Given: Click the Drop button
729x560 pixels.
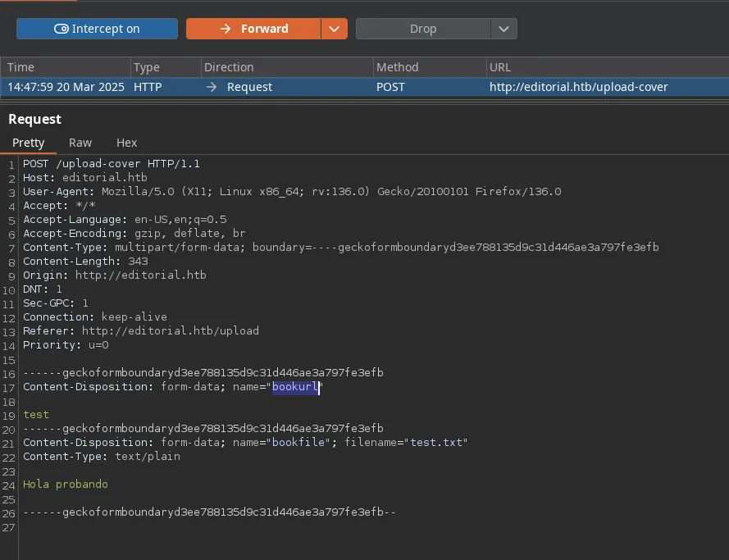Looking at the screenshot, I should coord(422,29).
